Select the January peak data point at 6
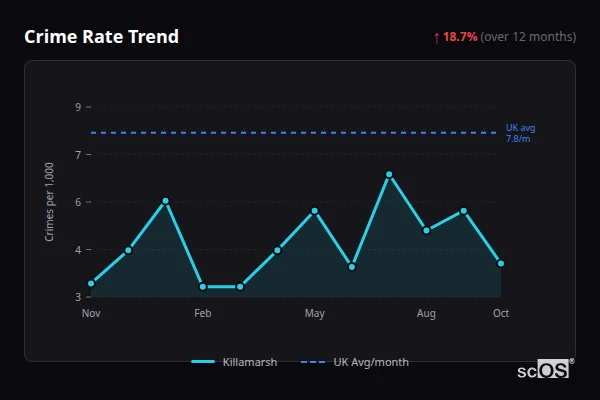The width and height of the screenshot is (600, 400). (165, 201)
